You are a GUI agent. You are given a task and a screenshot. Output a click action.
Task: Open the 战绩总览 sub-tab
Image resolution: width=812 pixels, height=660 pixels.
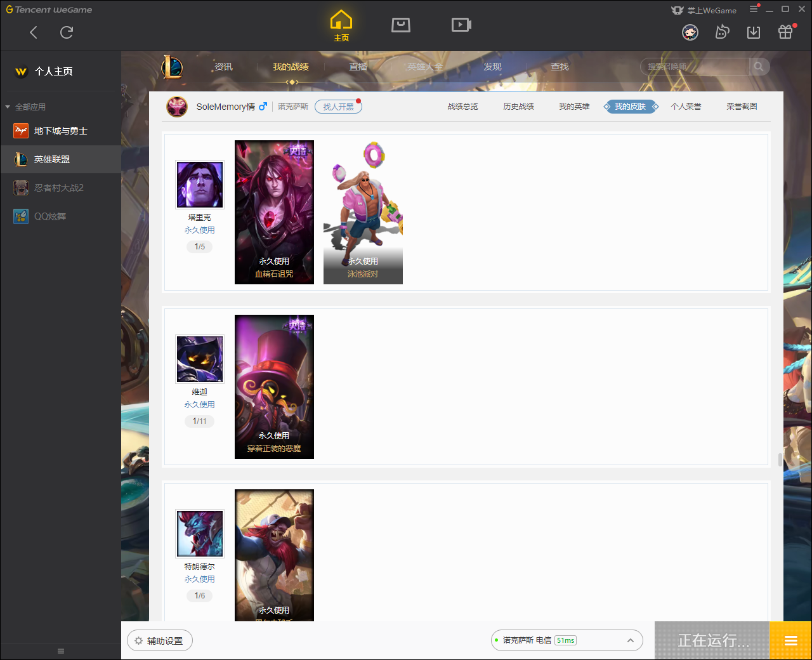pos(462,107)
